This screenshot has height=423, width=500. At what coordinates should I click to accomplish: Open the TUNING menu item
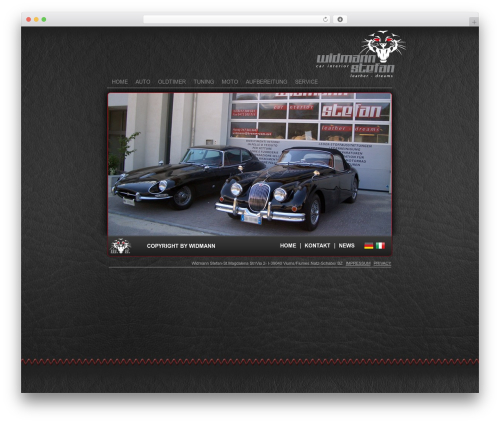(204, 82)
